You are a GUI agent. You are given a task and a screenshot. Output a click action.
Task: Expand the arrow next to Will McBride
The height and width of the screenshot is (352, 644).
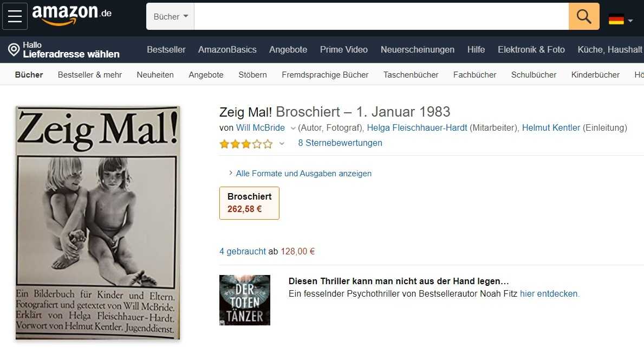[x=293, y=129]
